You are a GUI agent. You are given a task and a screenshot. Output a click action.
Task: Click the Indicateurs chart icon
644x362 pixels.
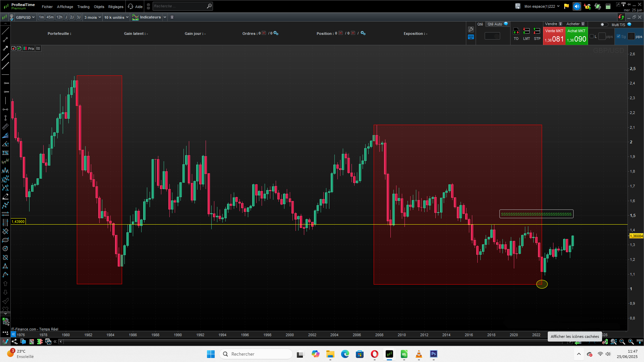135,17
